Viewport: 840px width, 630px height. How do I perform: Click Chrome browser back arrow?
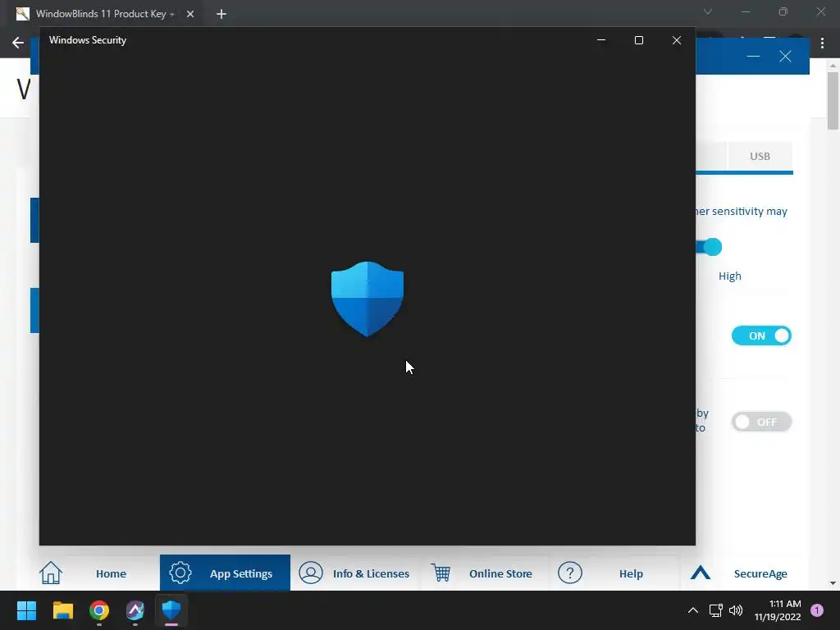click(x=18, y=43)
